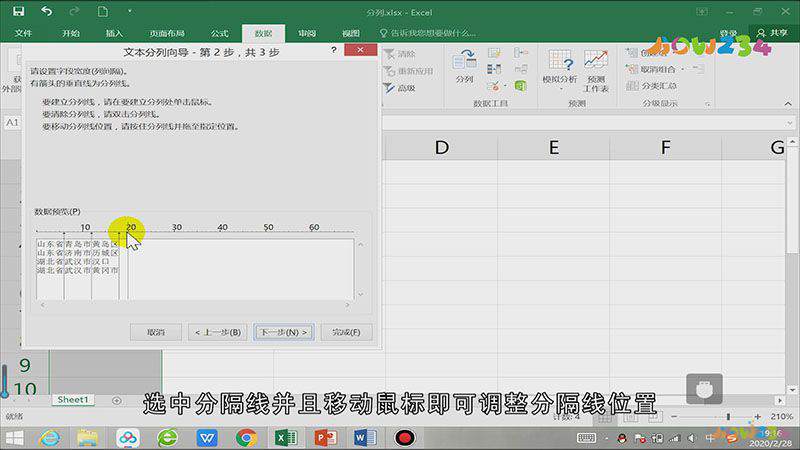Click the Consolidate icon in 数据工具
The height and width of the screenshot is (450, 800).
pos(520,53)
